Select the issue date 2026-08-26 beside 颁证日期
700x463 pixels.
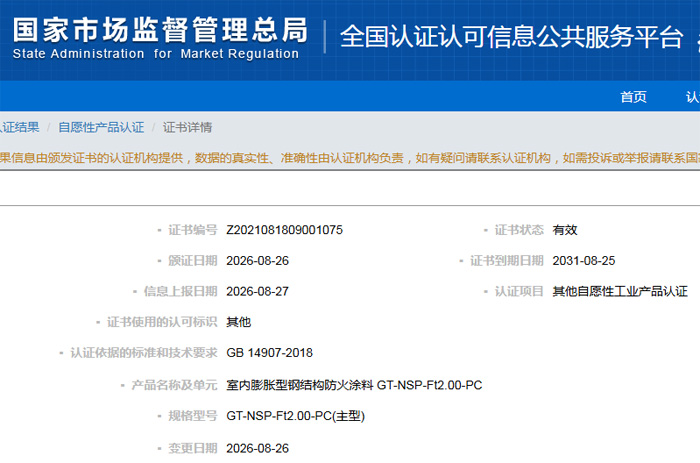click(x=258, y=261)
